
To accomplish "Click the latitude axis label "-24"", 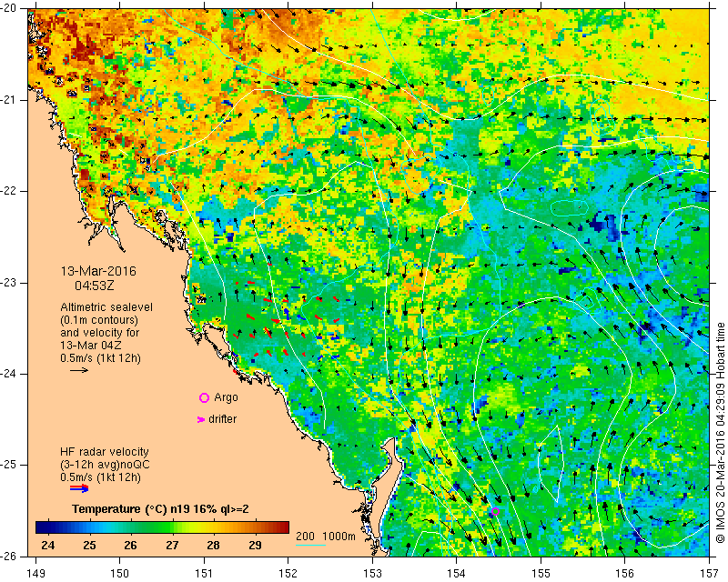I will (8, 374).
